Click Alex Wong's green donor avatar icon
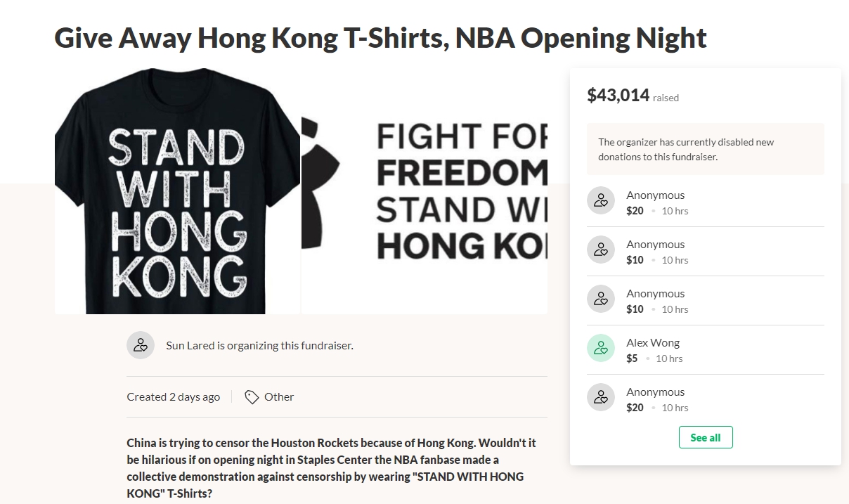Screen dimensions: 849x504 (x=601, y=348)
